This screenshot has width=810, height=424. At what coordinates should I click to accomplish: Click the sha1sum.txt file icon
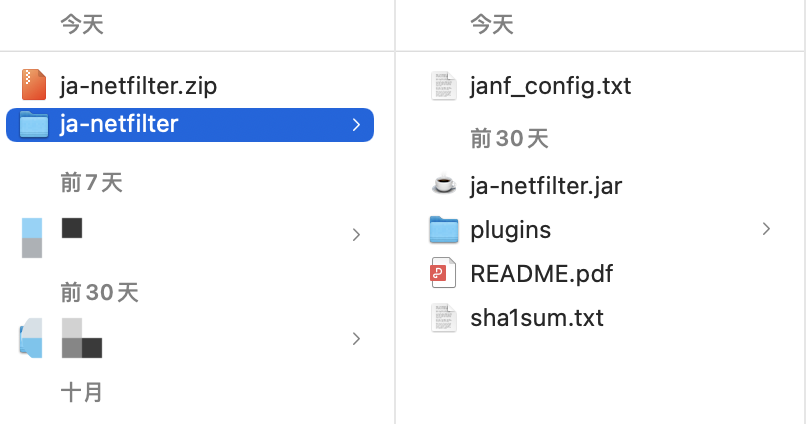[444, 318]
